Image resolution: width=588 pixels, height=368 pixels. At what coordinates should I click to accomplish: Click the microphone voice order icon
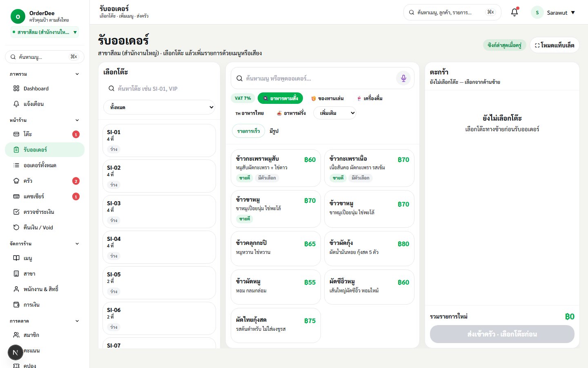[403, 78]
